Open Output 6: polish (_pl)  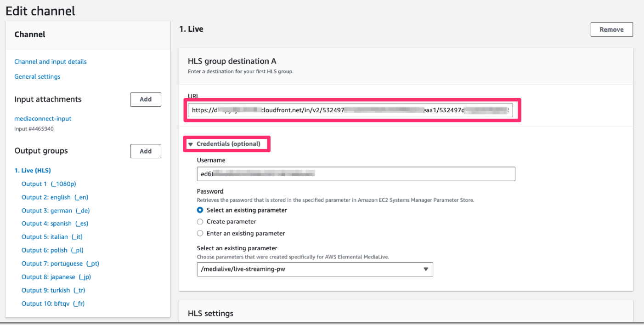52,250
